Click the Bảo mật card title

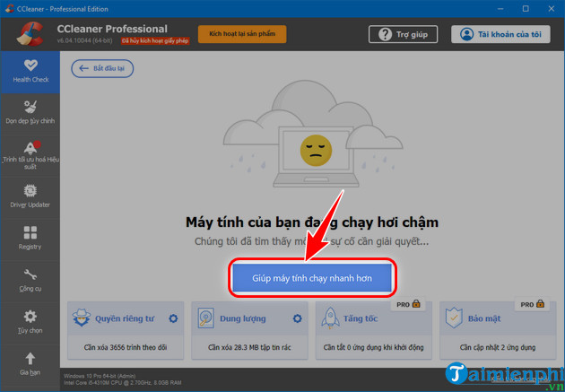click(x=484, y=318)
